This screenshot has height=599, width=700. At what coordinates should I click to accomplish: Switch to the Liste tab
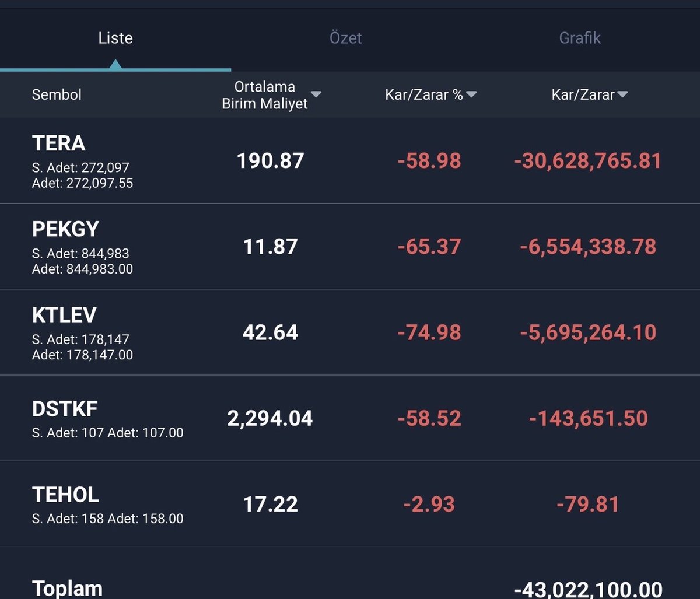pyautogui.click(x=116, y=38)
